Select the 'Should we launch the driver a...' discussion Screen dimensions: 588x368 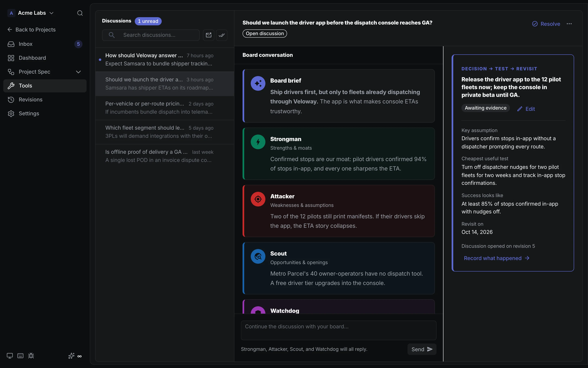(x=165, y=84)
